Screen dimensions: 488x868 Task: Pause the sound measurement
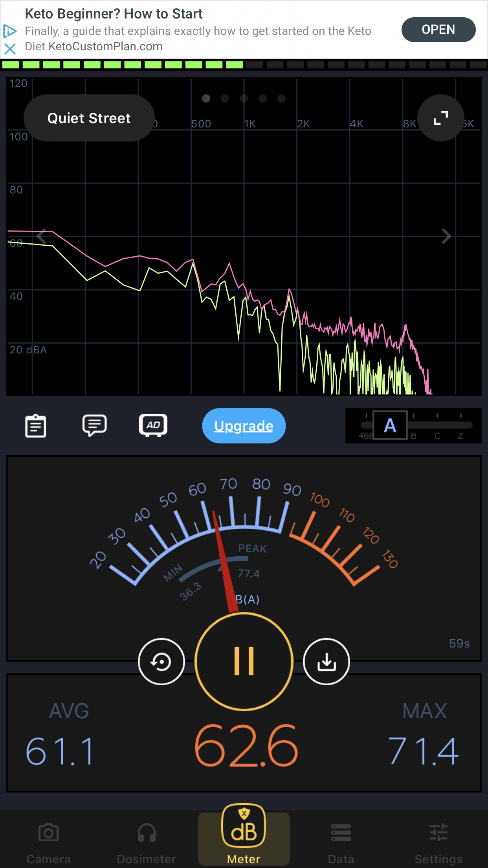[244, 662]
